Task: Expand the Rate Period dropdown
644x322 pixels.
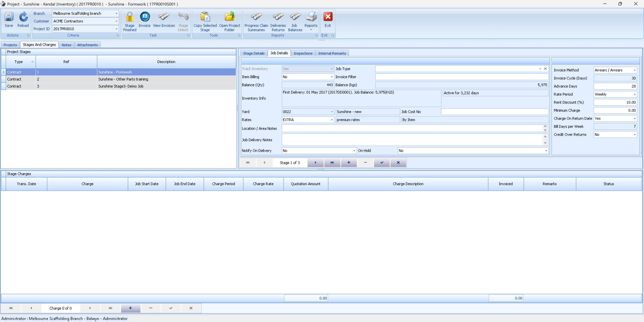Action: point(634,94)
